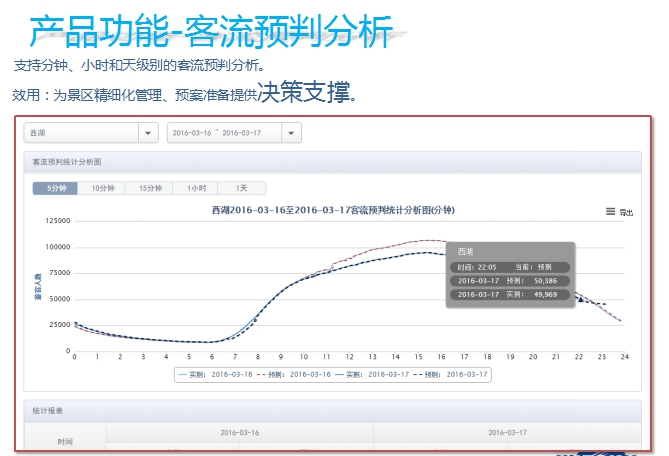Viewport: 669px width, 456px height.
Task: Open the date range dropdown arrow
Action: [291, 133]
